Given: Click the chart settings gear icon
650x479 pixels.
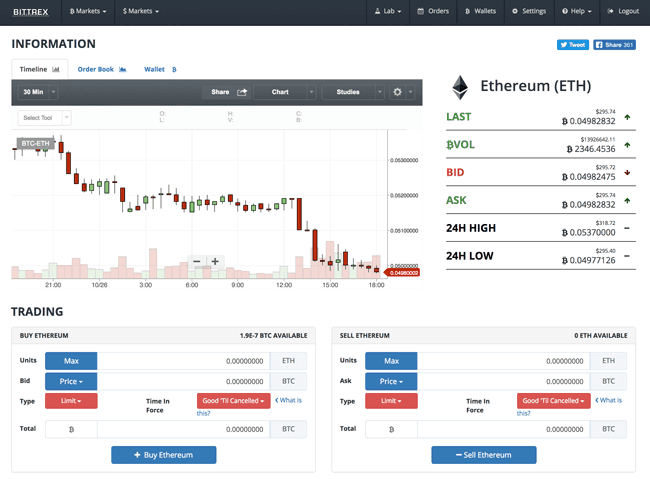Looking at the screenshot, I should [397, 92].
